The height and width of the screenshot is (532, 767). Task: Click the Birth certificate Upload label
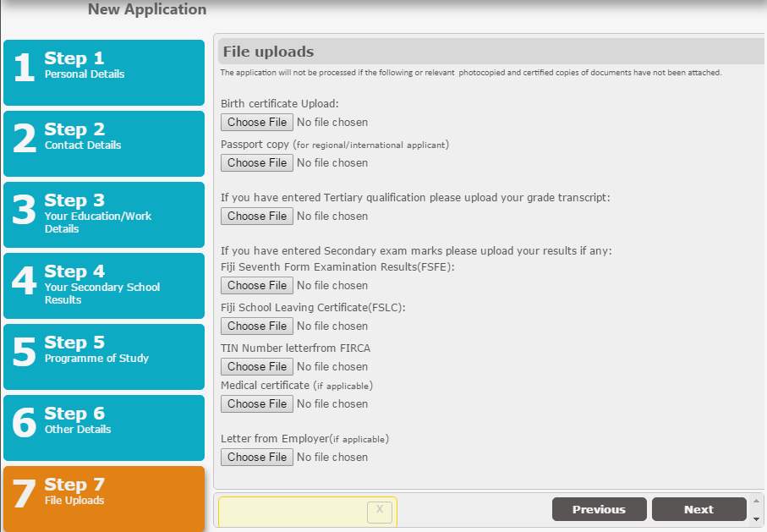pyautogui.click(x=280, y=104)
